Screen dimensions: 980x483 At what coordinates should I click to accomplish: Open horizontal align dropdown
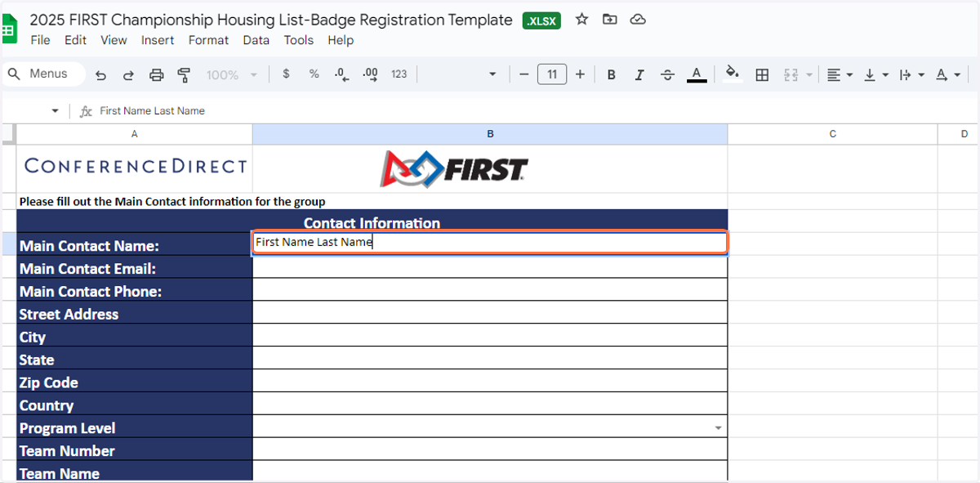[839, 75]
